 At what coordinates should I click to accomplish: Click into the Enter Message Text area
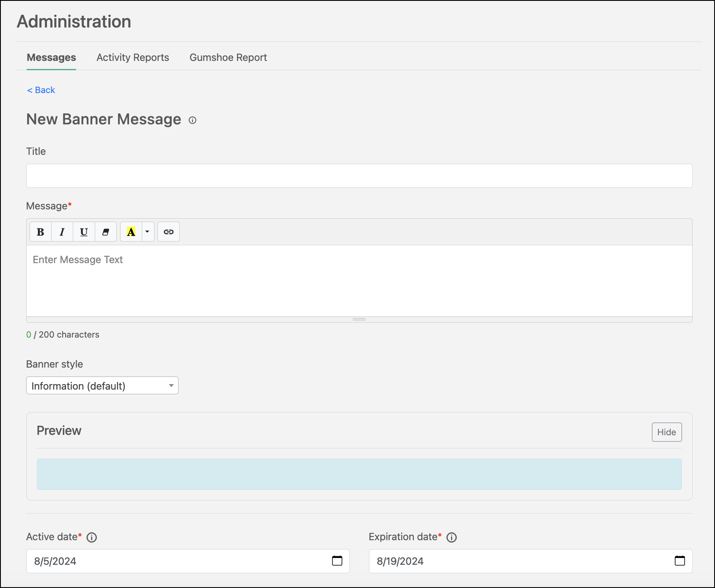[359, 281]
